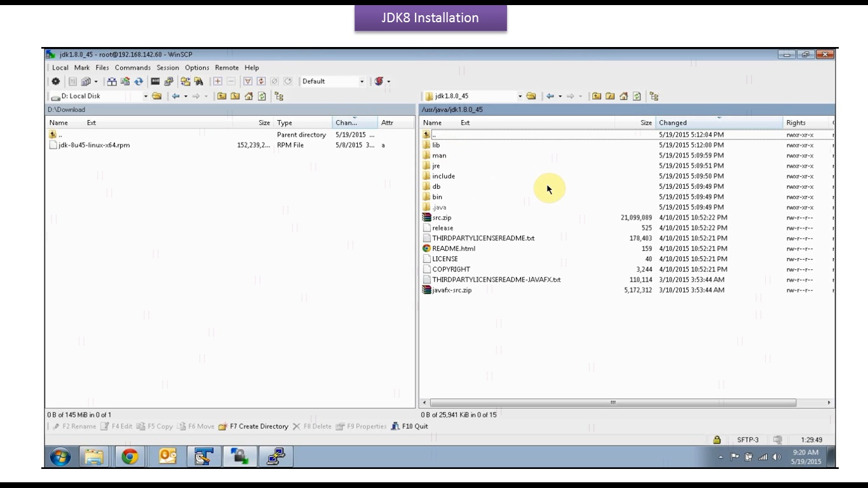The height and width of the screenshot is (488, 868).
Task: Toggle remote directory tree icon
Action: [654, 97]
